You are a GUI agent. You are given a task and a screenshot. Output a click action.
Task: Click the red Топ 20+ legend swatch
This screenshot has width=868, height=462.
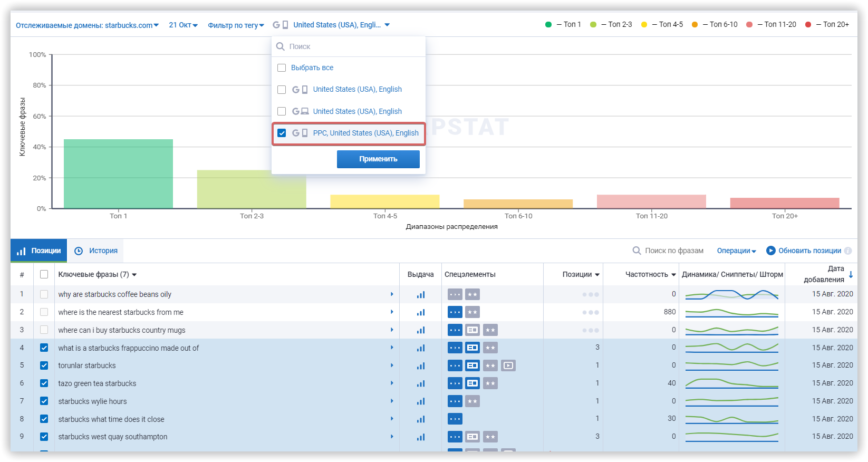click(x=808, y=24)
